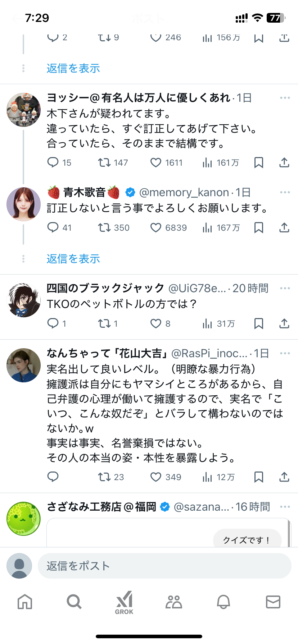This screenshot has height=644, width=298.
Task: Open the Grok tab
Action: pos(124,602)
